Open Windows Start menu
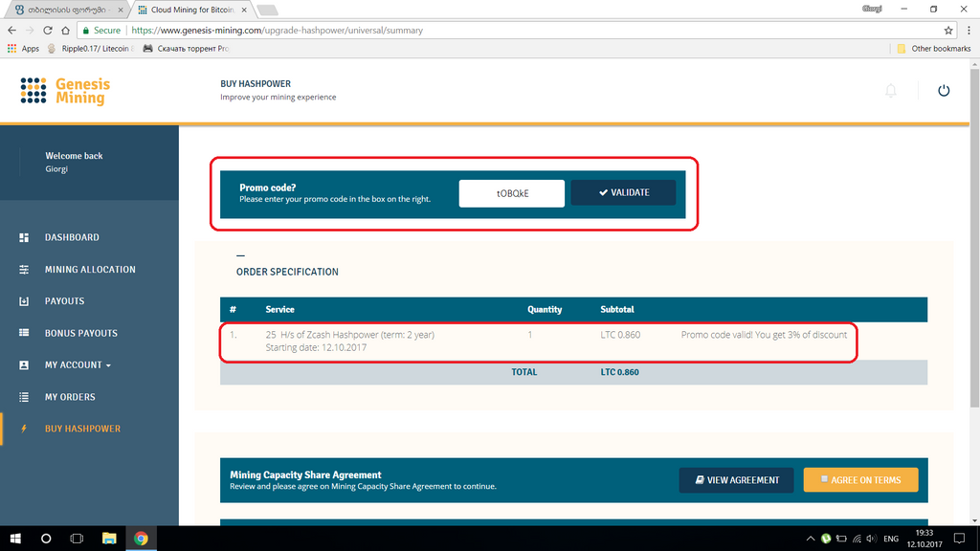This screenshot has height=551, width=980. click(15, 539)
